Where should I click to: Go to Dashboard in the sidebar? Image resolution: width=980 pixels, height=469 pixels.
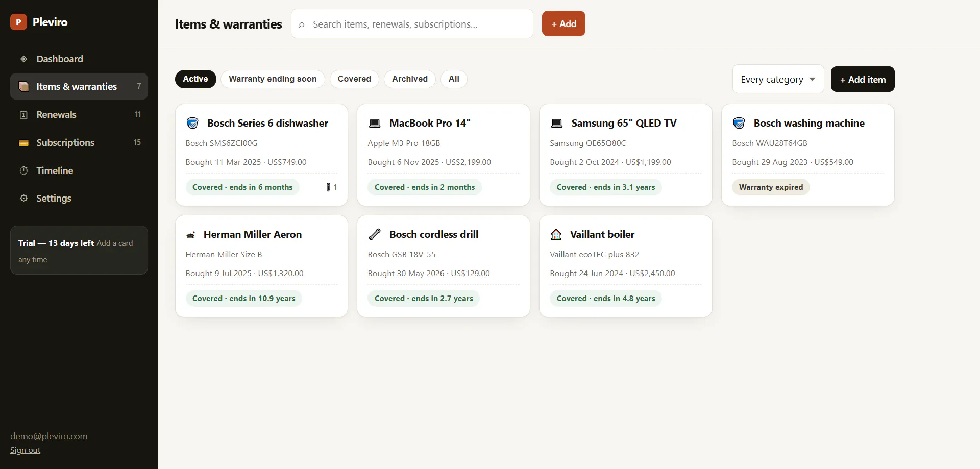tap(79, 59)
